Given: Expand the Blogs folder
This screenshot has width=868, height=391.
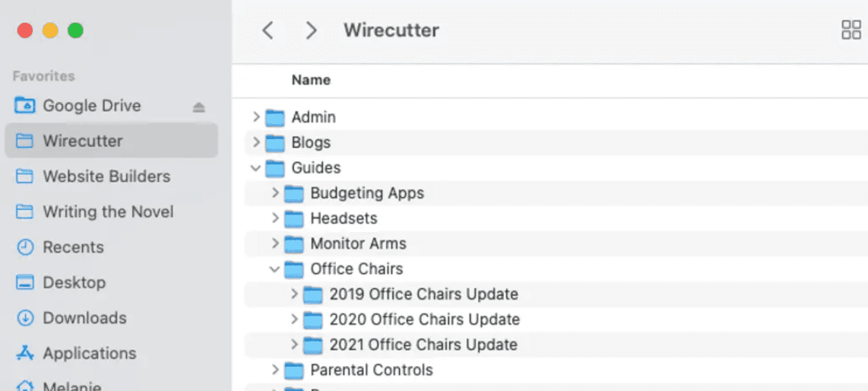Looking at the screenshot, I should pos(255,142).
